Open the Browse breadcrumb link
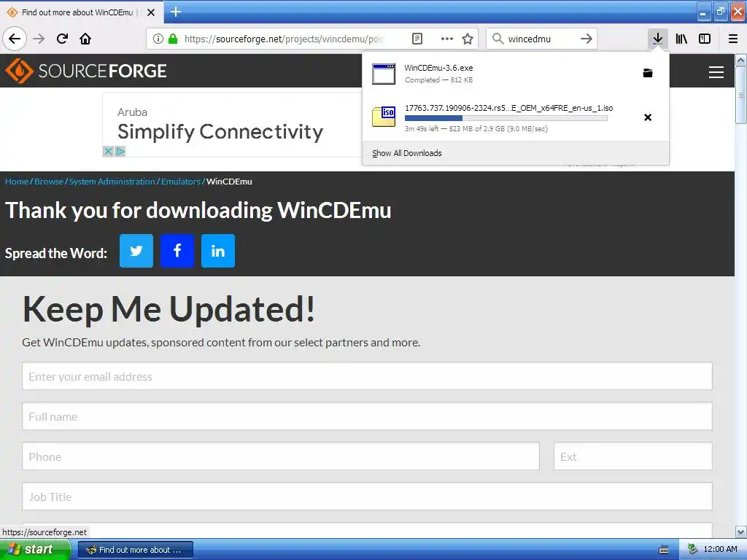747x560 pixels. [x=49, y=182]
